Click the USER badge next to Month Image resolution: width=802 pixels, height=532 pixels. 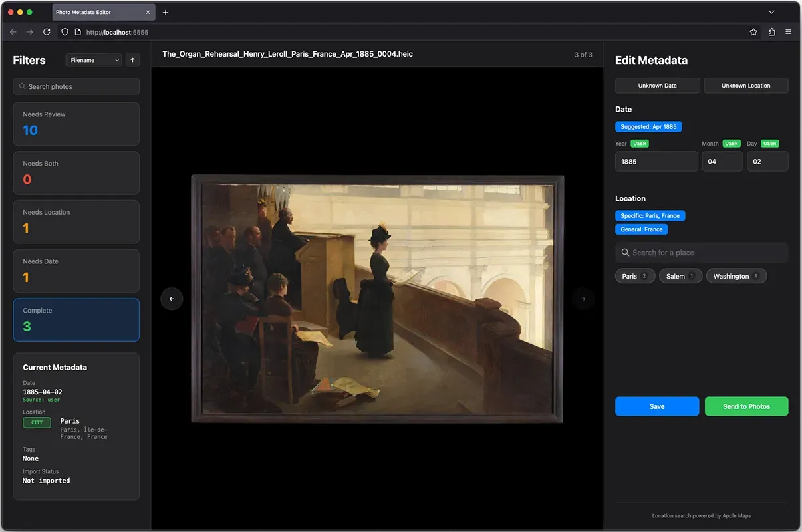tap(732, 144)
